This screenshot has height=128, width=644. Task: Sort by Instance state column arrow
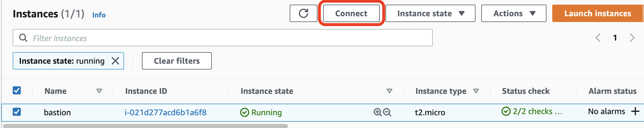tap(389, 91)
